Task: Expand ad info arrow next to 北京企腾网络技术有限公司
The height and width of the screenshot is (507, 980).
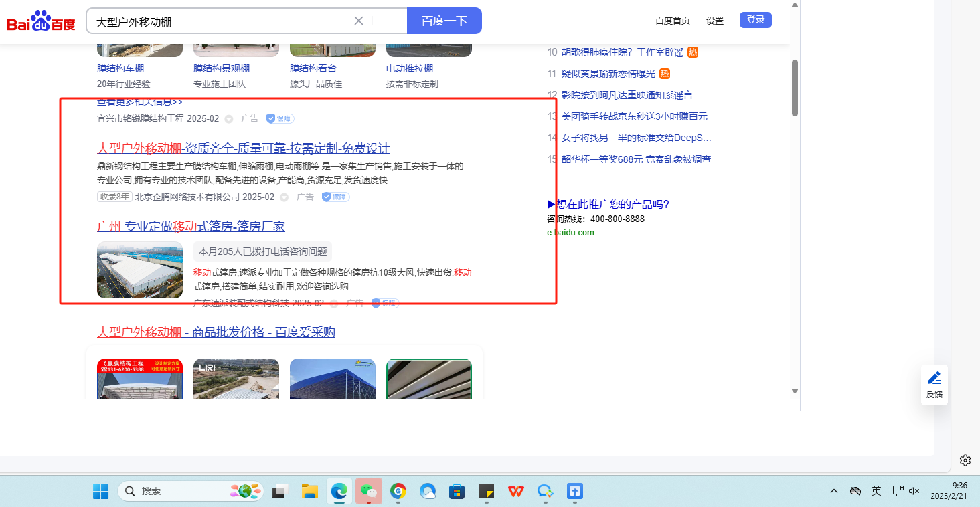Action: point(284,197)
